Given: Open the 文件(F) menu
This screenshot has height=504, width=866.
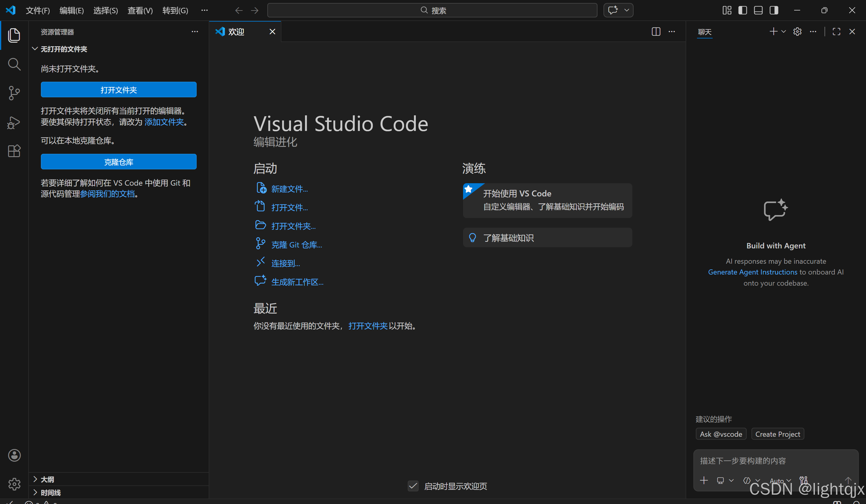Looking at the screenshot, I should tap(38, 10).
